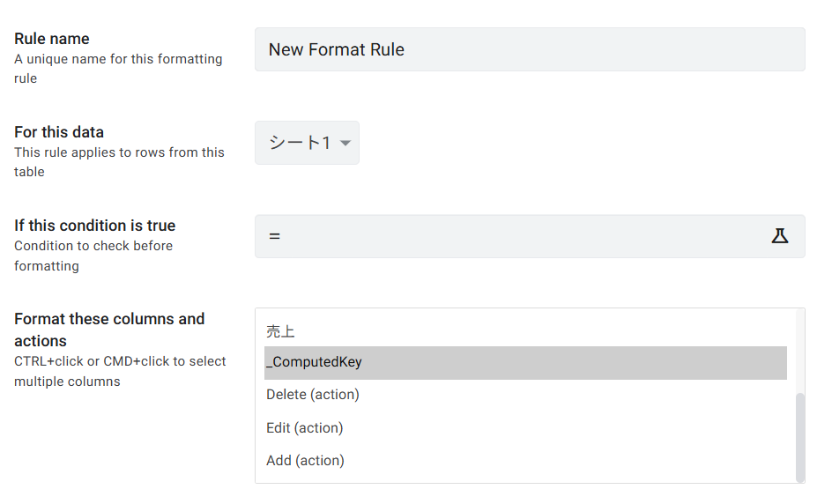This screenshot has width=832, height=504.
Task: Click "Format these columns and actions" heading
Action: tap(109, 330)
